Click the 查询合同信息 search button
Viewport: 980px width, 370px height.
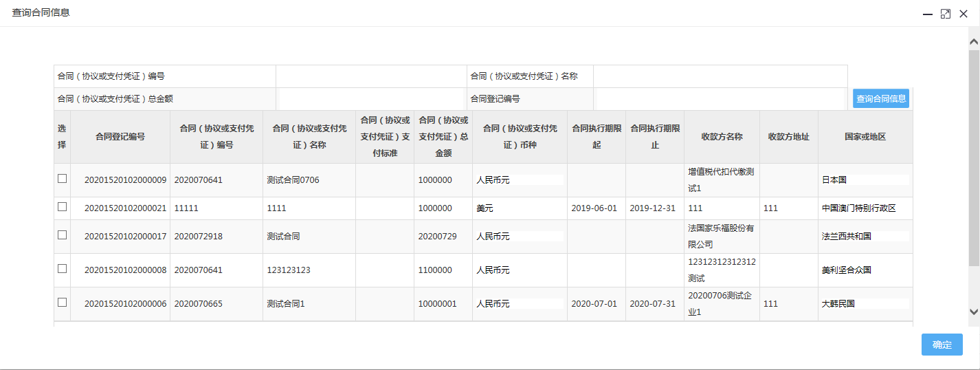(881, 98)
